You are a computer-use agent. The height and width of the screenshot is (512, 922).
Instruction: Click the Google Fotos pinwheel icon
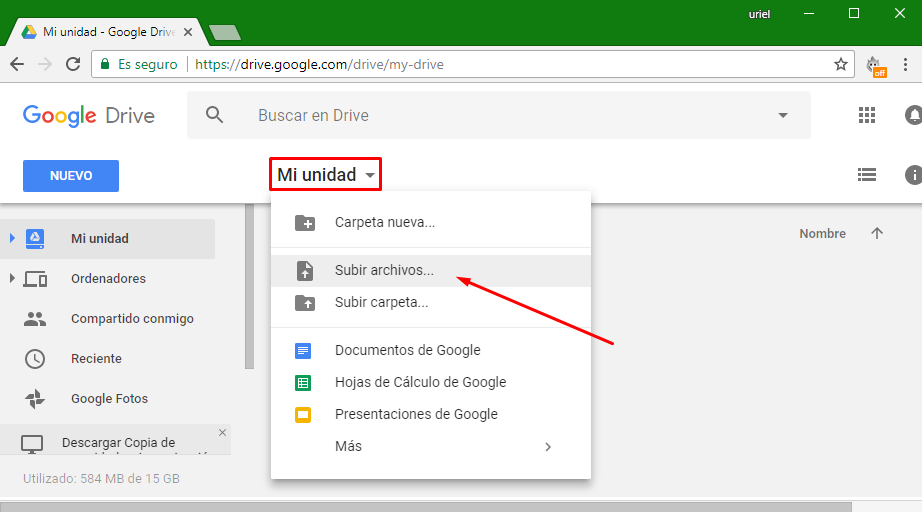(x=35, y=399)
